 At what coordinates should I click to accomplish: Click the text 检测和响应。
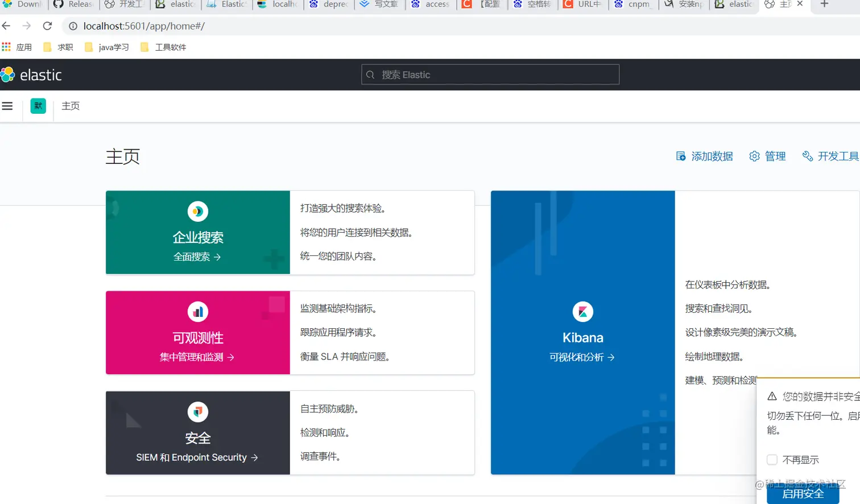click(325, 433)
